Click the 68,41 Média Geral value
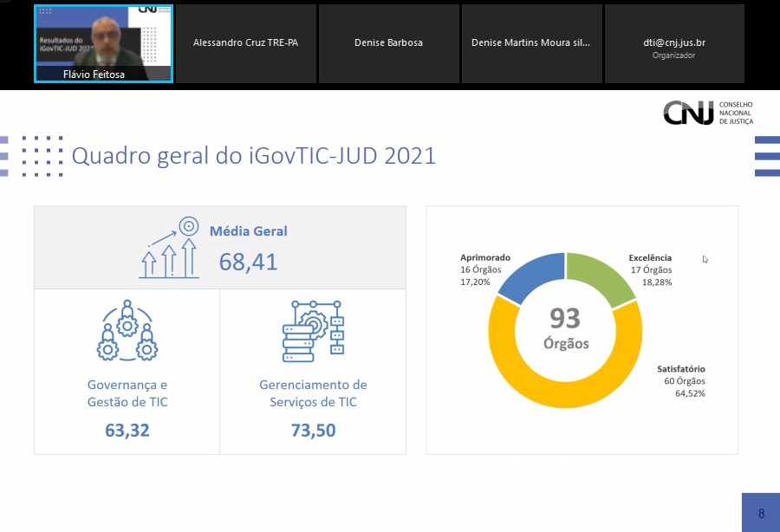Viewport: 780px width, 532px height. coord(248,261)
